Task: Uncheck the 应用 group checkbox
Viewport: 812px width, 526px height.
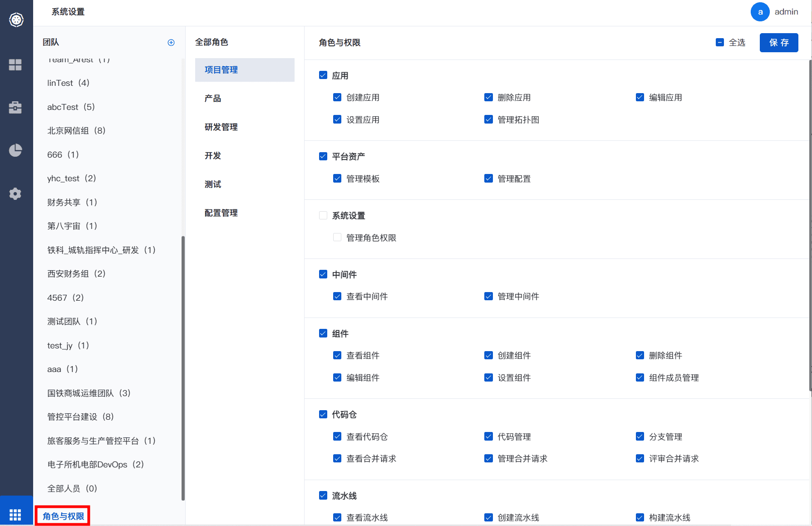Action: pyautogui.click(x=323, y=75)
